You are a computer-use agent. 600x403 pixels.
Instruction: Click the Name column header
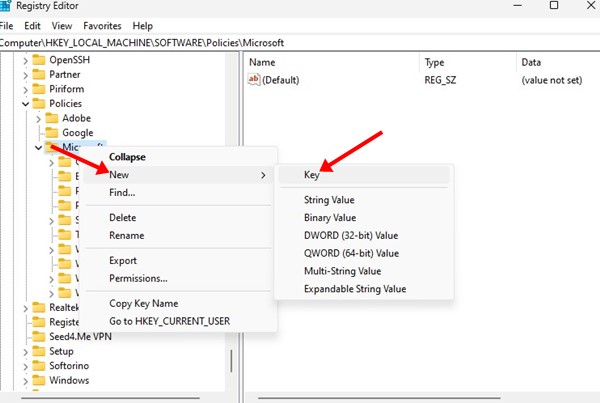tap(262, 62)
